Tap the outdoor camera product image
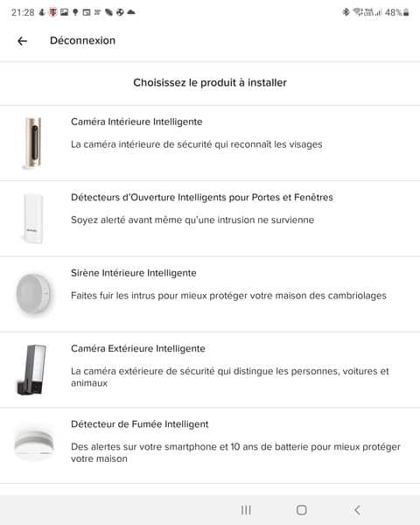 click(31, 369)
